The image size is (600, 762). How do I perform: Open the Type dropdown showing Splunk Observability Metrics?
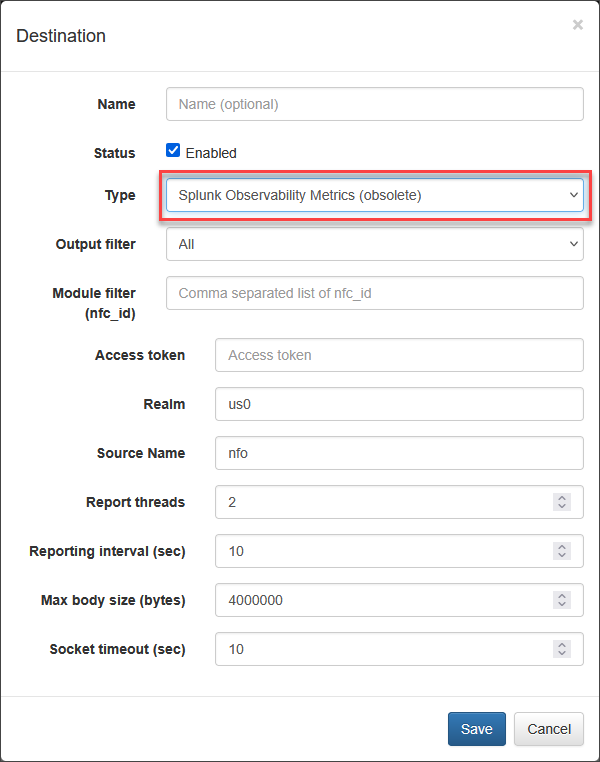point(375,195)
